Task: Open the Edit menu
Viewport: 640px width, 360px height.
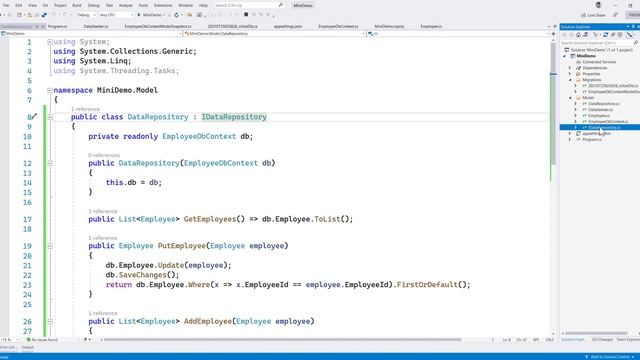Action: tap(19, 5)
